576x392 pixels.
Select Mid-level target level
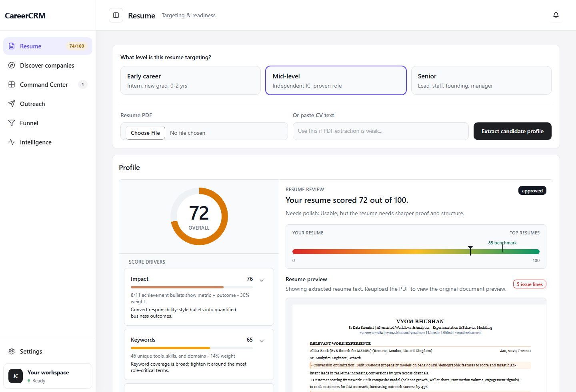tap(336, 80)
